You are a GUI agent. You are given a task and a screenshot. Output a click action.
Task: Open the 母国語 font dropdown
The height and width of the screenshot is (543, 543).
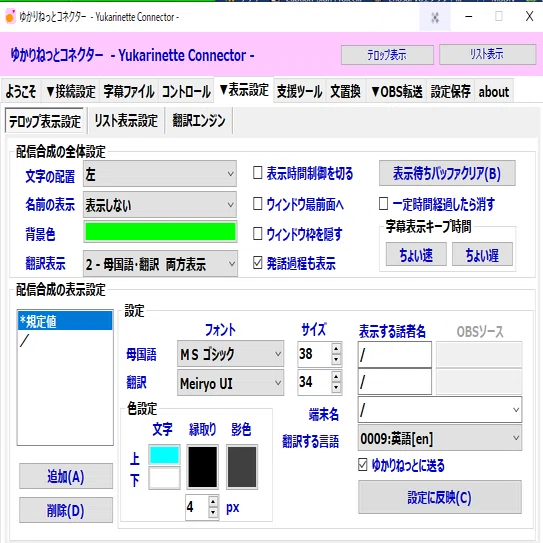[230, 354]
